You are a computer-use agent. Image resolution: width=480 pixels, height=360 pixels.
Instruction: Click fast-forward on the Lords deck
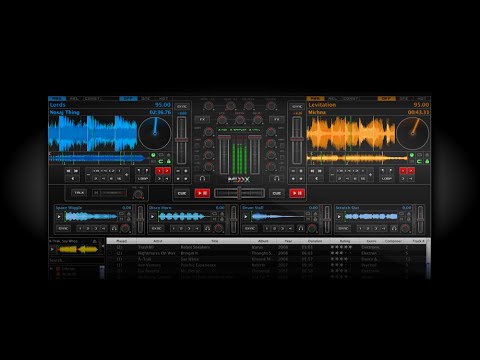[76, 171]
